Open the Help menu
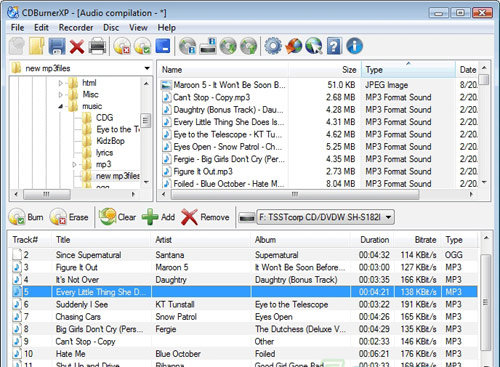Screen dimensions: 500x367 click(x=167, y=27)
